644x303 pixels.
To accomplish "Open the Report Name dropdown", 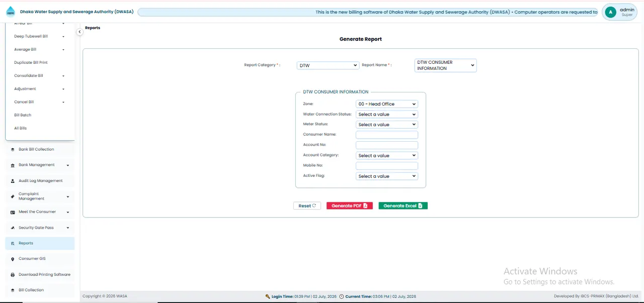I will [x=445, y=65].
